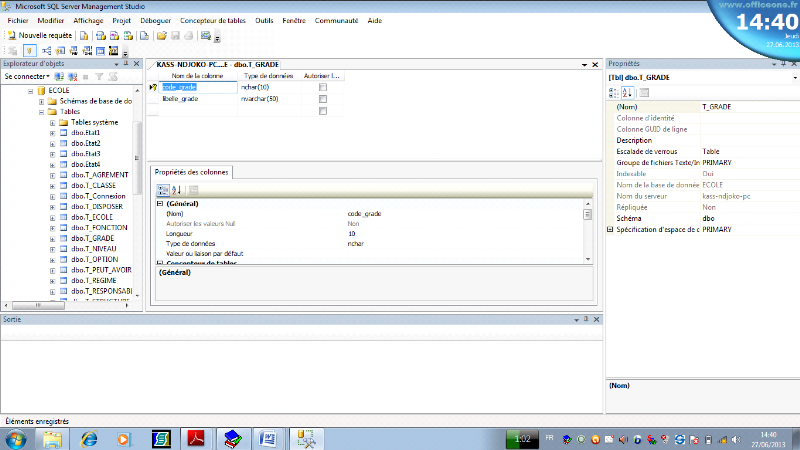Expand Spécification d'espace de données property
Image resolution: width=800 pixels, height=450 pixels.
point(611,229)
